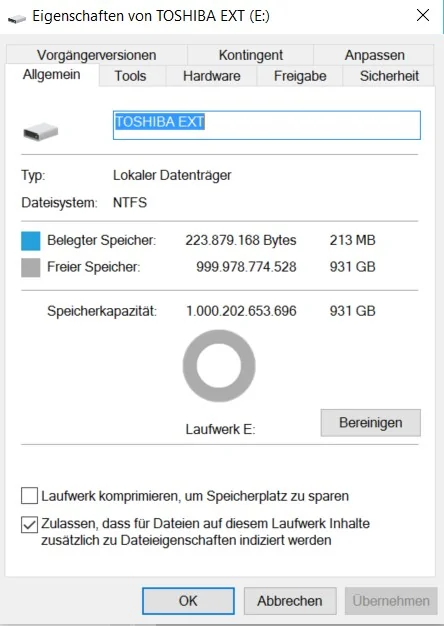Close the Eigenschaften dialog
The height and width of the screenshot is (626, 444).
point(423,16)
